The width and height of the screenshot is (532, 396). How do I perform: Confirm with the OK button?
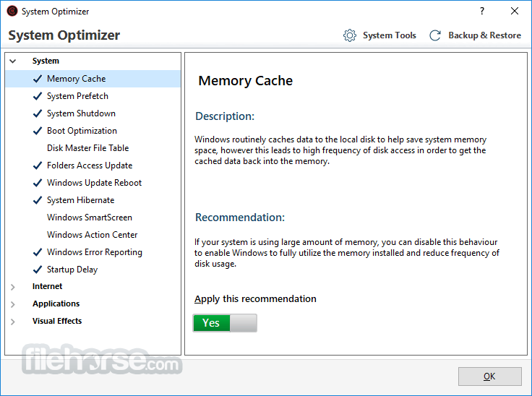[489, 376]
